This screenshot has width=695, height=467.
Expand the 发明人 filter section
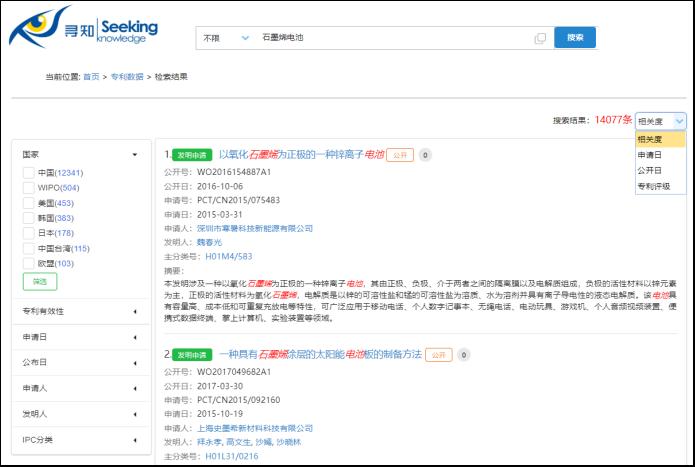point(80,414)
